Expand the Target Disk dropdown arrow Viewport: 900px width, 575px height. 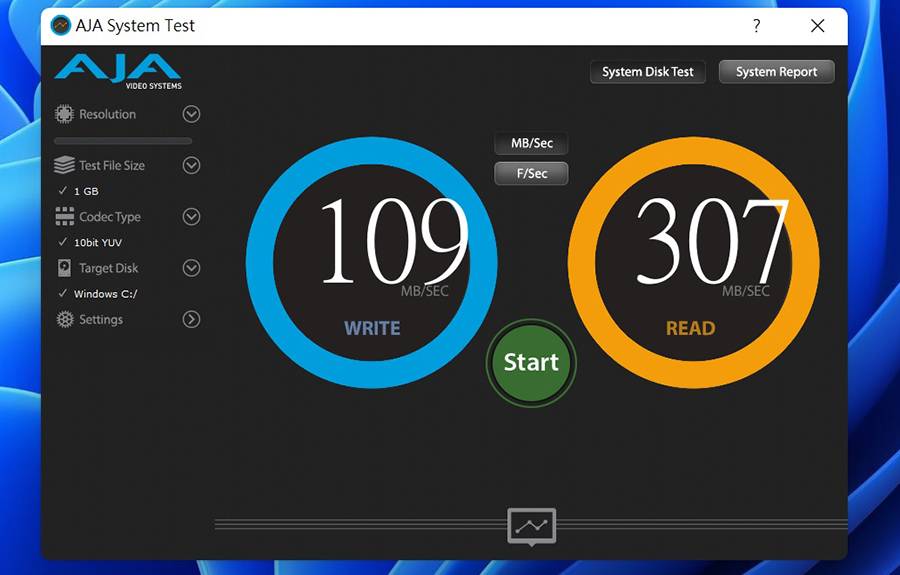[x=191, y=268]
